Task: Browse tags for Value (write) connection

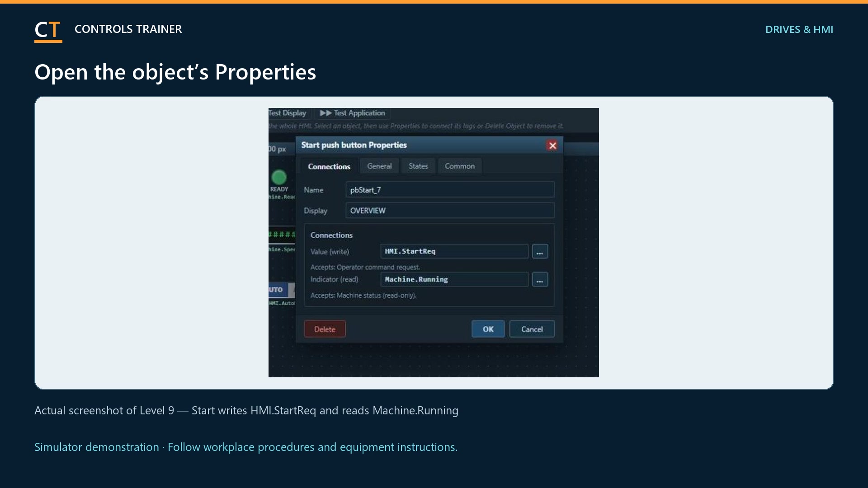Action: (540, 251)
